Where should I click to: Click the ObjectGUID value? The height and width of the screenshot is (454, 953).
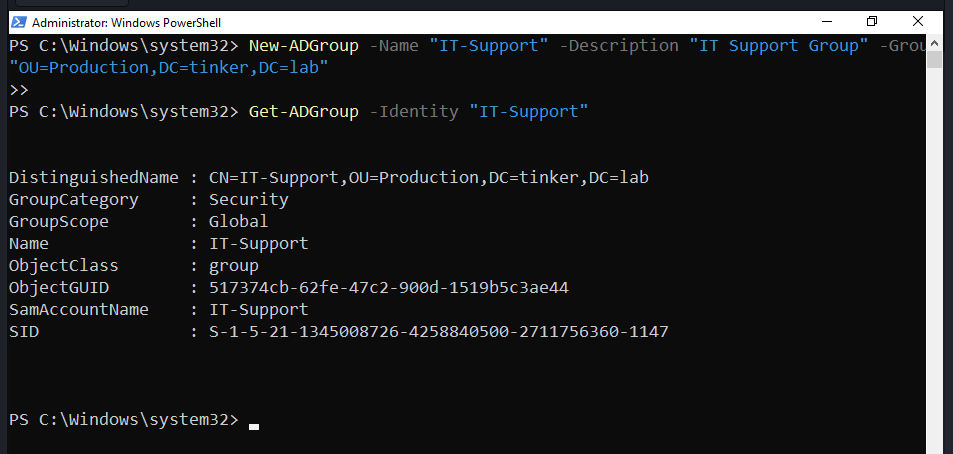pos(388,287)
